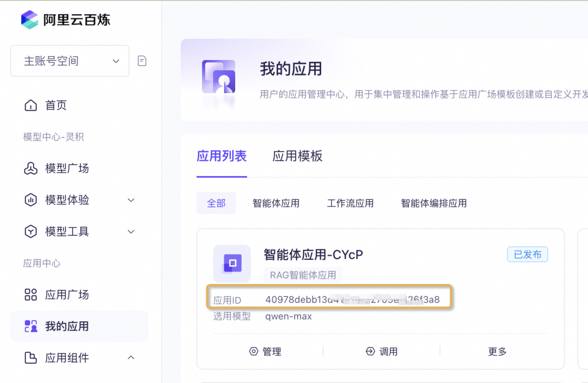Image resolution: width=588 pixels, height=383 pixels.
Task: Select the 全部 filter option
Action: pyautogui.click(x=216, y=202)
